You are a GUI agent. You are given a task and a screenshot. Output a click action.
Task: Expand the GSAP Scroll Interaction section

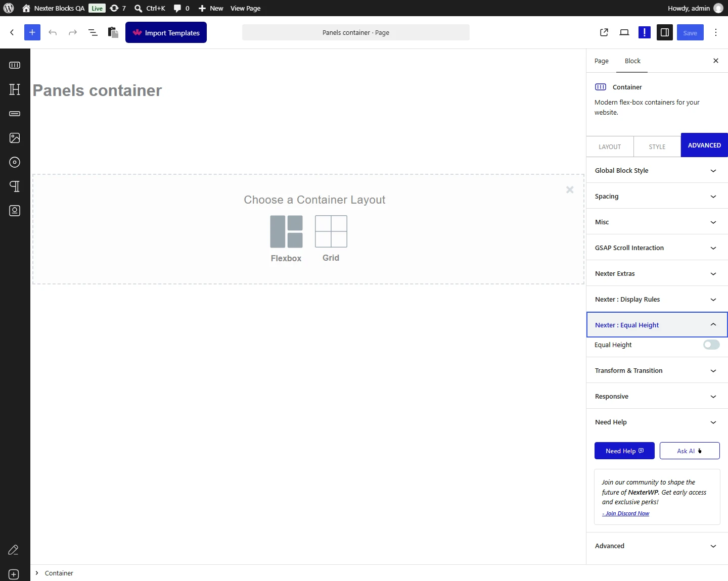(657, 248)
